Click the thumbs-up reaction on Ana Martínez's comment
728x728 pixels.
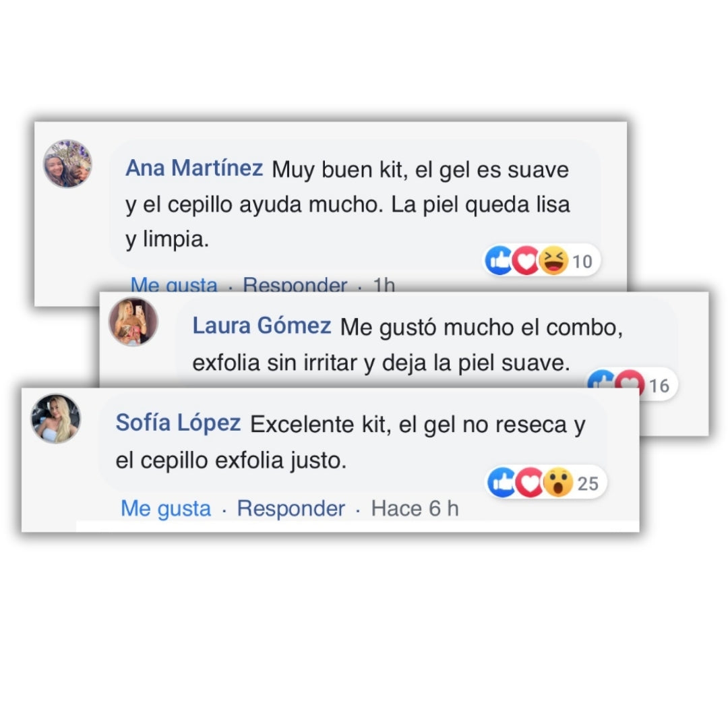point(499,260)
